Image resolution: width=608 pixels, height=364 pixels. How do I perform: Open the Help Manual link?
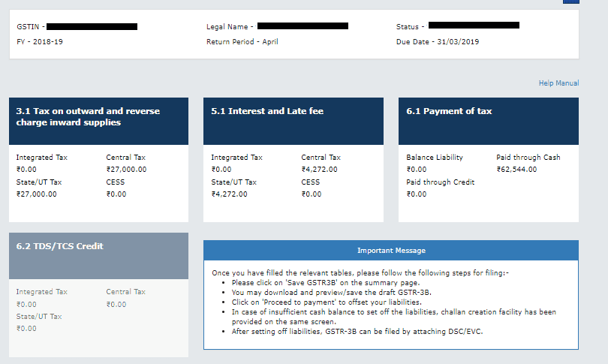point(558,83)
